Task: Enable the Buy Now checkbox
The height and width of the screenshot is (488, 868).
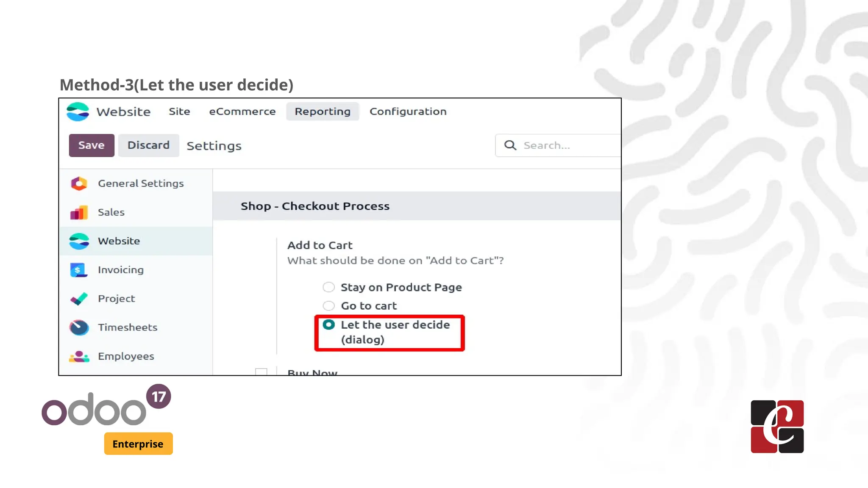Action: tap(261, 372)
